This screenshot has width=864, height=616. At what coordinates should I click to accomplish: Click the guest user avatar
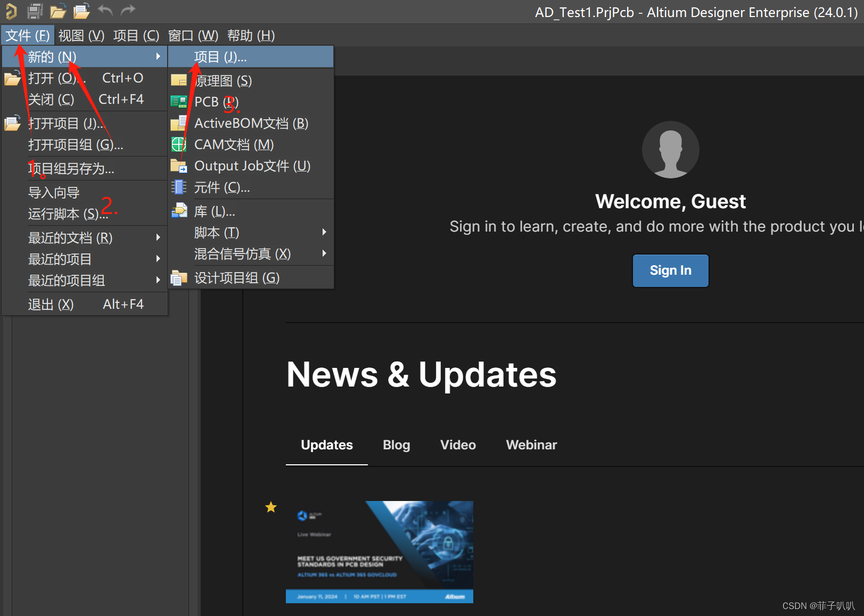coord(670,150)
